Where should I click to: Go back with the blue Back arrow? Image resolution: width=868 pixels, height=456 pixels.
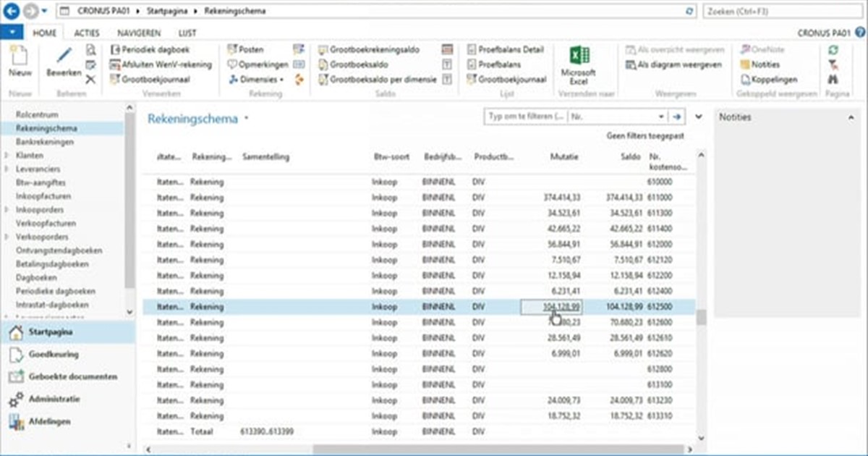tap(11, 12)
